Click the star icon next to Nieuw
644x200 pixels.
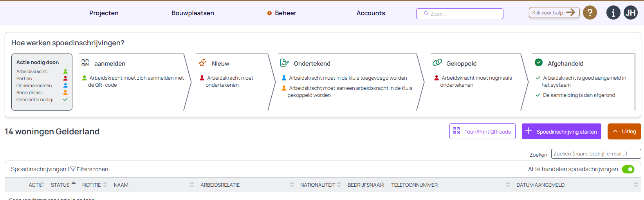(x=202, y=62)
